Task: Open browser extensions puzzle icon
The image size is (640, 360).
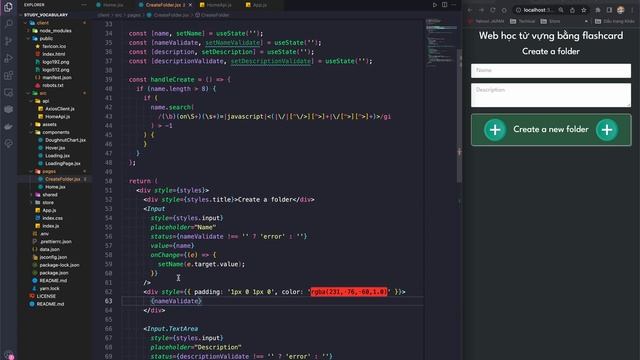Action: pos(598,10)
